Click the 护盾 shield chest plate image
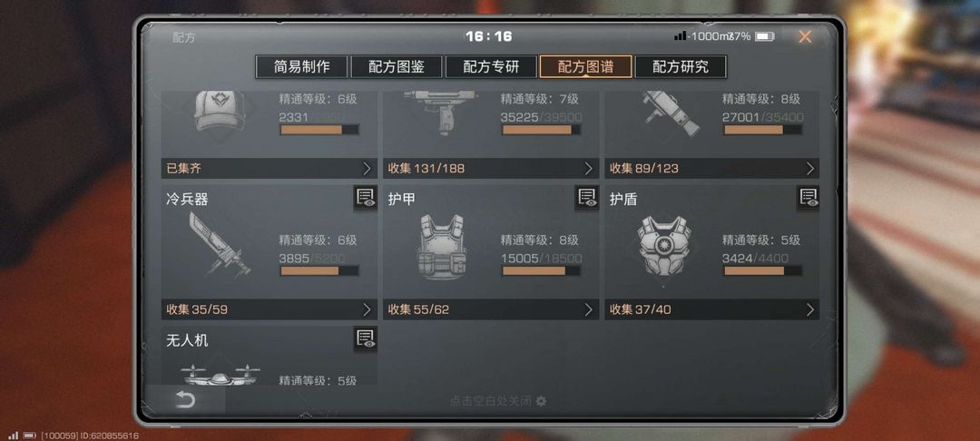This screenshot has width=980, height=441. coord(663,246)
